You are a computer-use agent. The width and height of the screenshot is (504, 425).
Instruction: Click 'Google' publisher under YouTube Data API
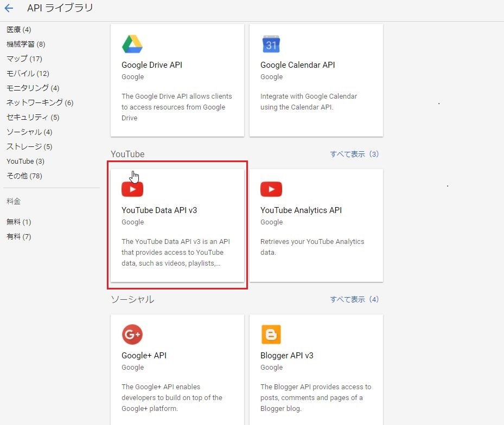132,222
